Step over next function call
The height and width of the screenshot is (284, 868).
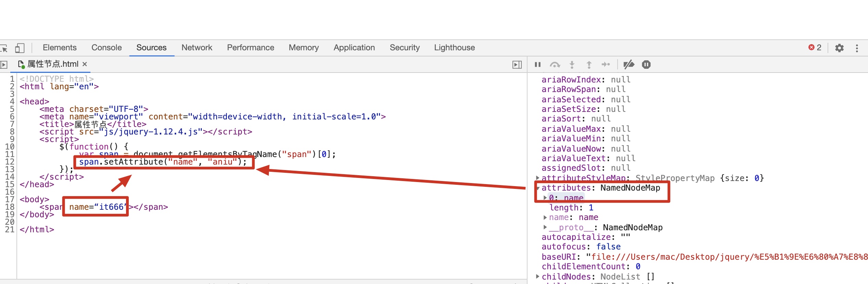point(555,64)
